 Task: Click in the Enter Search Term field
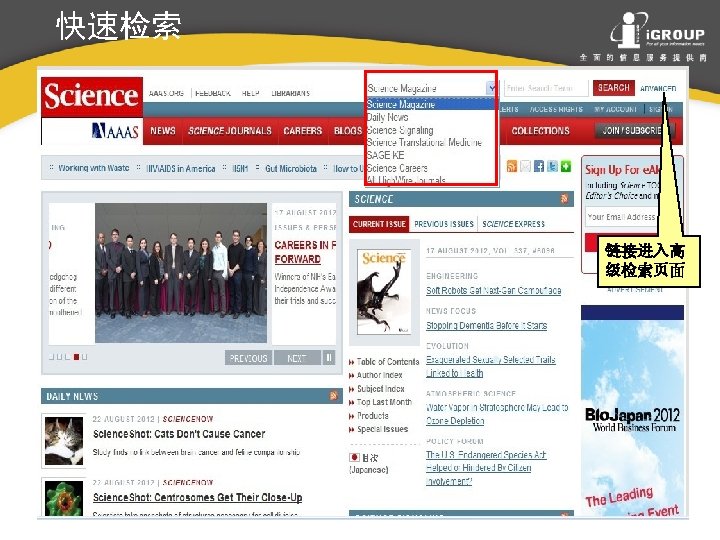(x=546, y=88)
